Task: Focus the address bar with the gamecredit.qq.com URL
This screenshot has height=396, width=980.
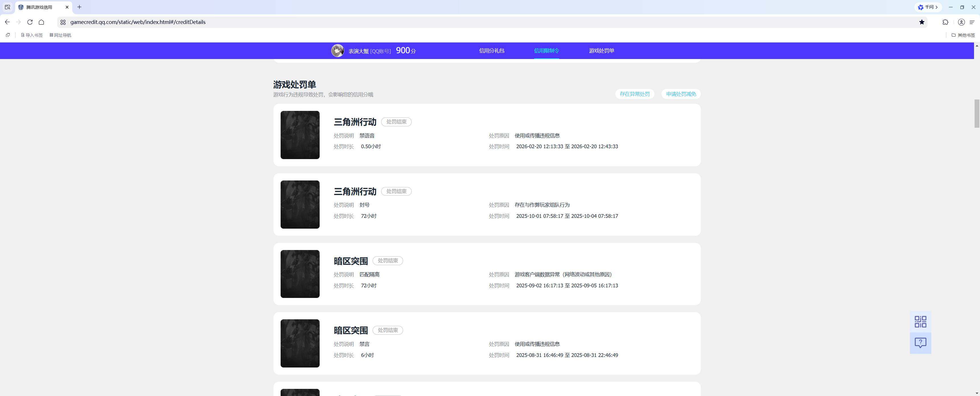Action: 491,22
